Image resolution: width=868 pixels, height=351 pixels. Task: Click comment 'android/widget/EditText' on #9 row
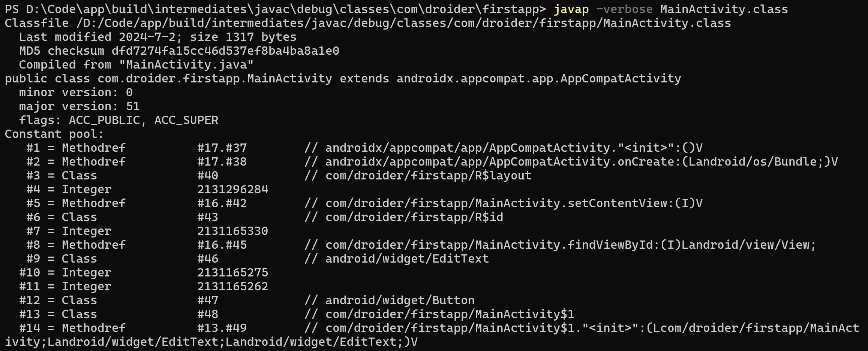pyautogui.click(x=407, y=258)
